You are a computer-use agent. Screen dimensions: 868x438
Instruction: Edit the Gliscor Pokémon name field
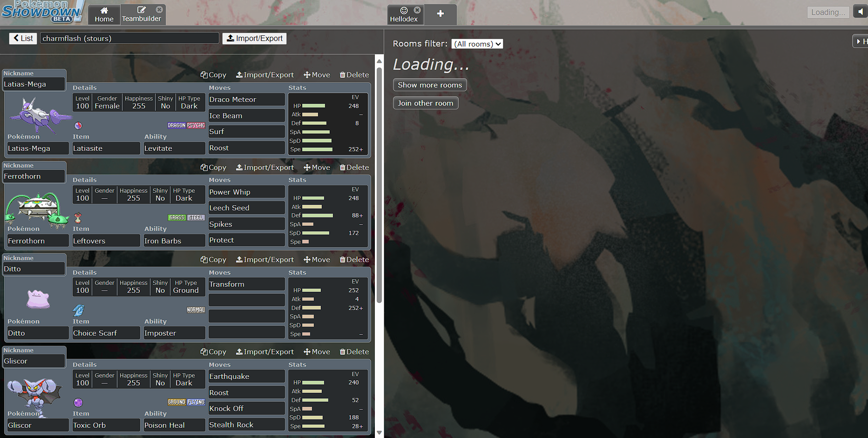pos(38,425)
